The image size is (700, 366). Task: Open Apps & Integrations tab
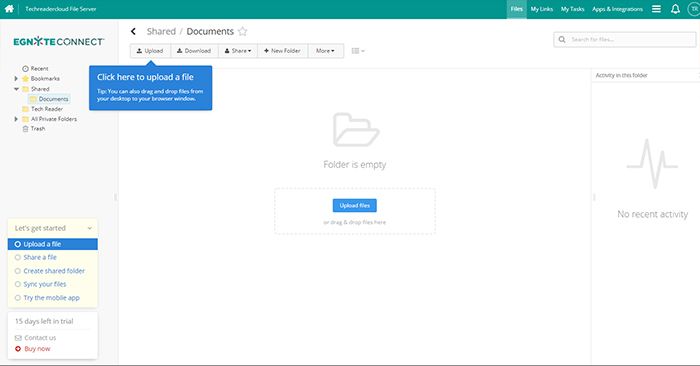[617, 9]
